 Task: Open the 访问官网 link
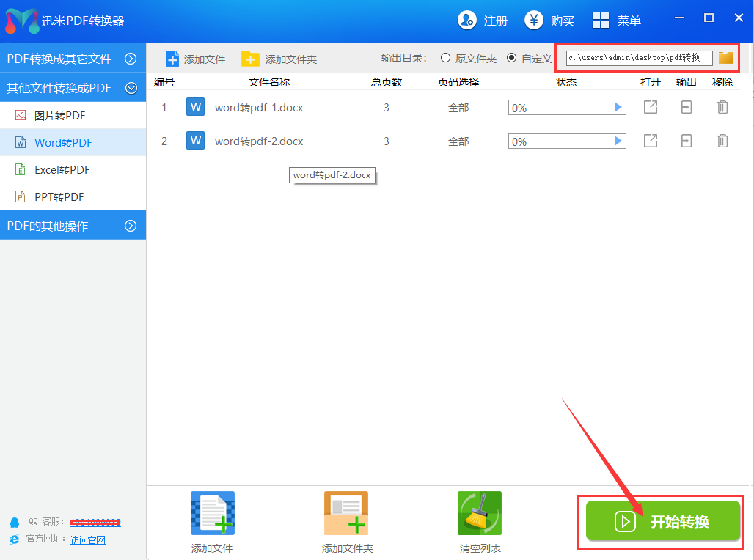pos(88,539)
